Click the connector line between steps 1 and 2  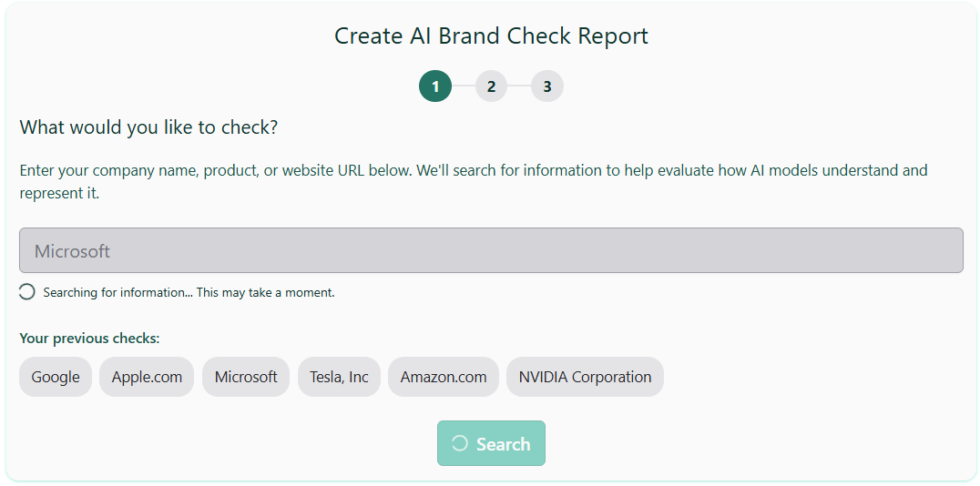click(x=464, y=86)
